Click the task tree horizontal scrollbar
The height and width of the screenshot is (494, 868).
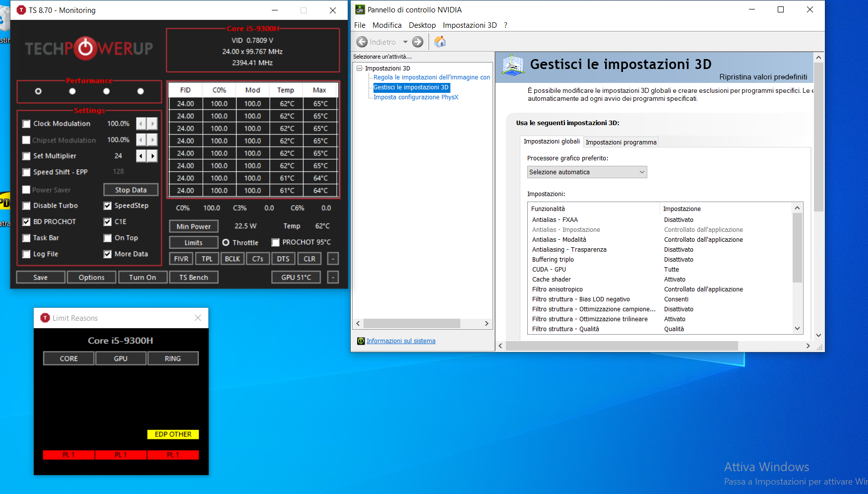click(x=412, y=324)
